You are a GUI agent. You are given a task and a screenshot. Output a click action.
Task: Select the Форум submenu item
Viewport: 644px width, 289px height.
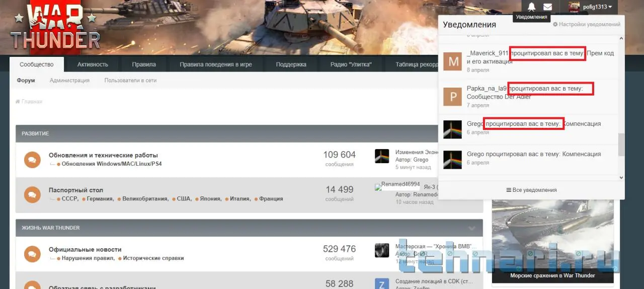tap(26, 80)
